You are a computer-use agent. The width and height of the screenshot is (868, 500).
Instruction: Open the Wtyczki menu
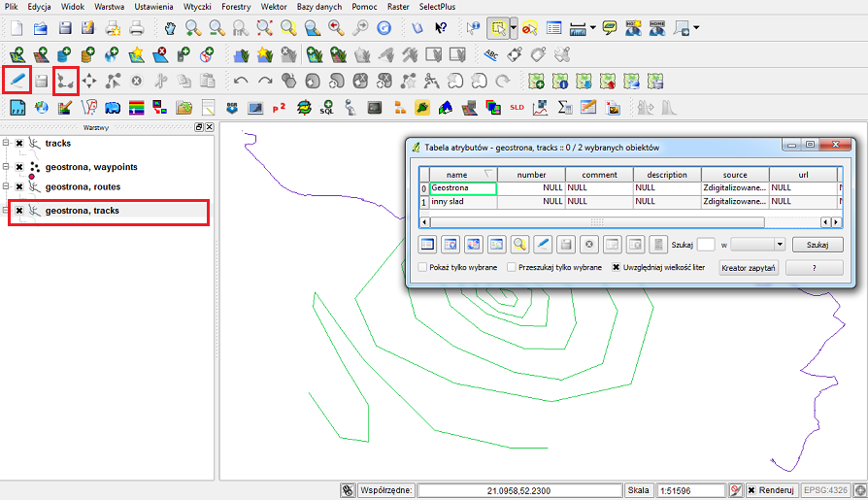pyautogui.click(x=196, y=7)
